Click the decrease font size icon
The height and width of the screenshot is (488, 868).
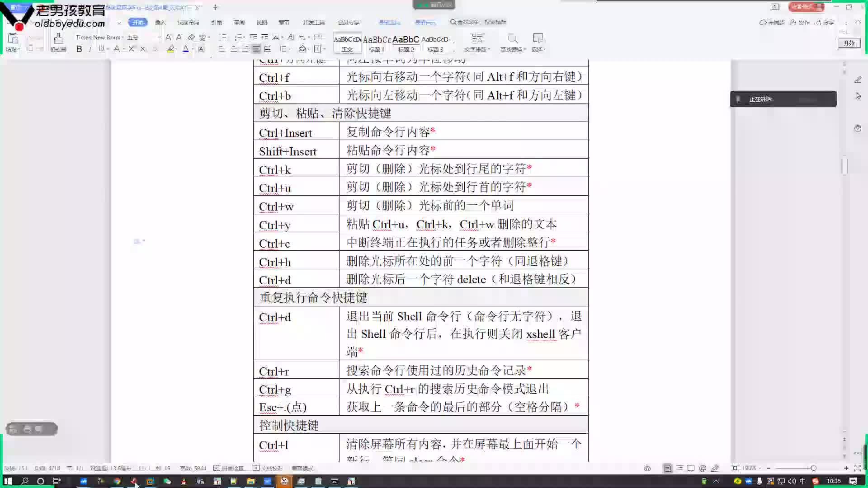(x=179, y=37)
